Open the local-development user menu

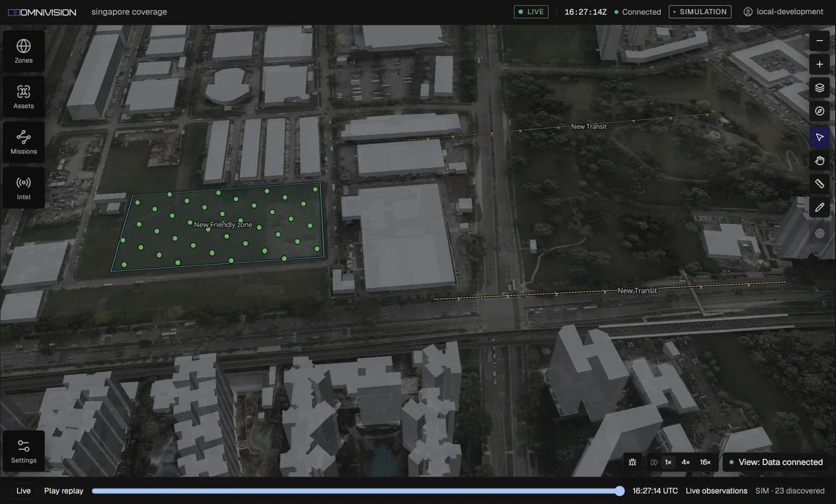tap(783, 12)
